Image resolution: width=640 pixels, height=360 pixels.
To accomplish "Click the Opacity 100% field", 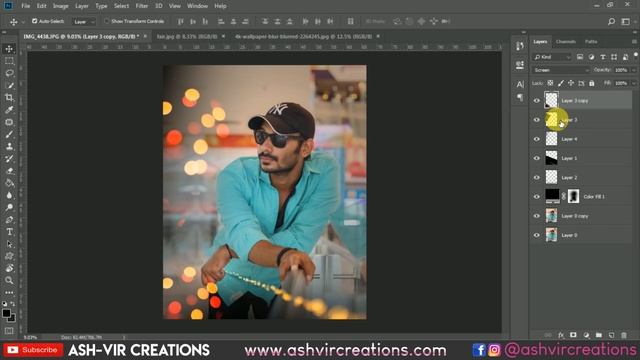I will [621, 70].
